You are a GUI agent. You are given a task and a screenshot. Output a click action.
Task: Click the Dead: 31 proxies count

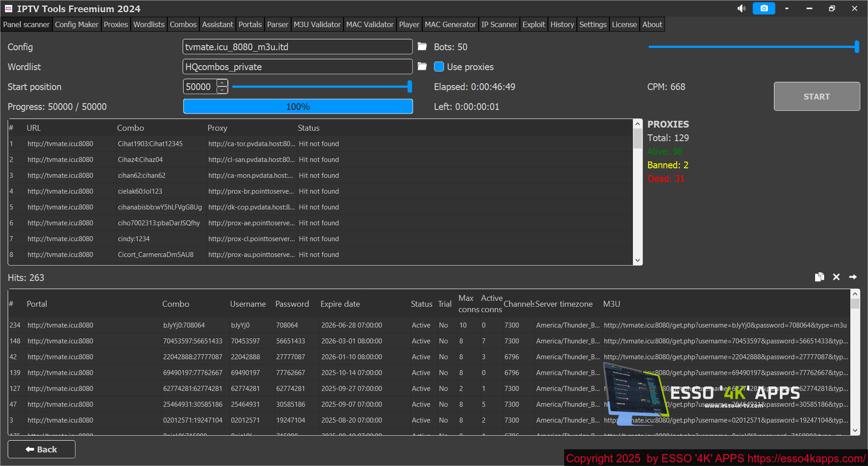point(666,179)
